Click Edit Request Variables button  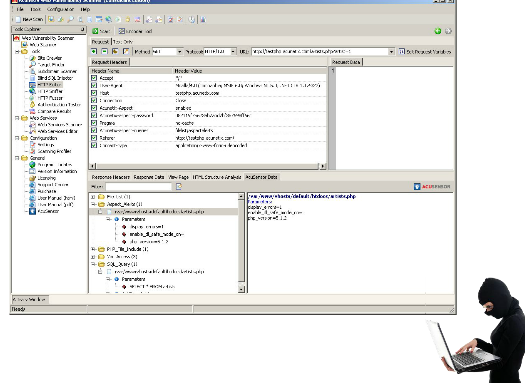(425, 52)
